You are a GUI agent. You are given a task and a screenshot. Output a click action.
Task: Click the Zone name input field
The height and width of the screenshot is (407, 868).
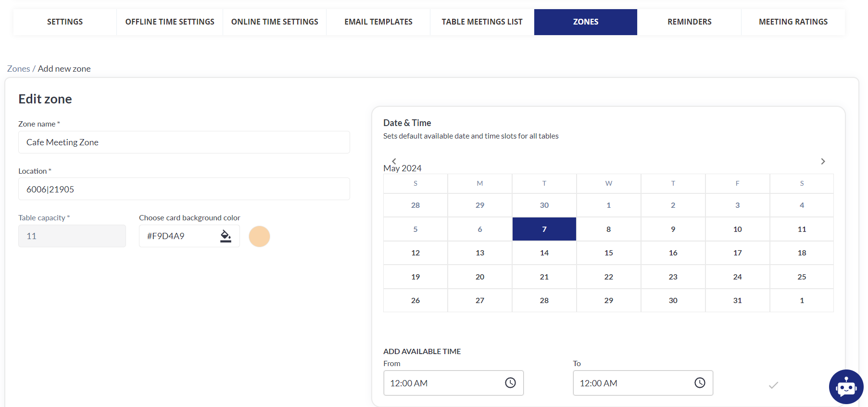tap(184, 142)
